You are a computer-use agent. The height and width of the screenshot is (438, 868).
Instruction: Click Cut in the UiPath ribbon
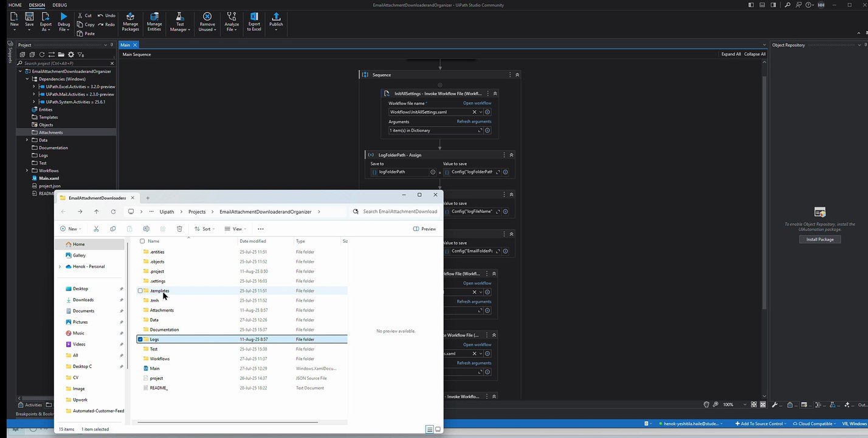[84, 15]
